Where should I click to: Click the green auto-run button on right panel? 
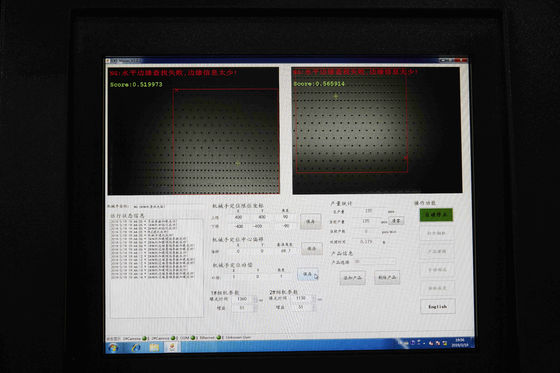pos(436,215)
